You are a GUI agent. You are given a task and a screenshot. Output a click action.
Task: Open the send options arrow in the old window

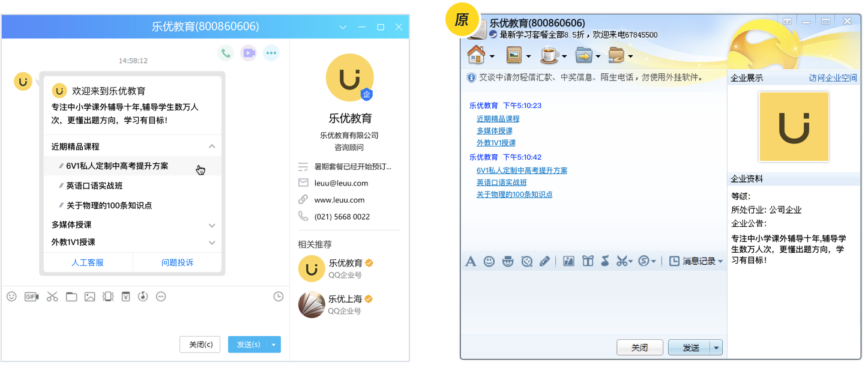click(x=716, y=348)
